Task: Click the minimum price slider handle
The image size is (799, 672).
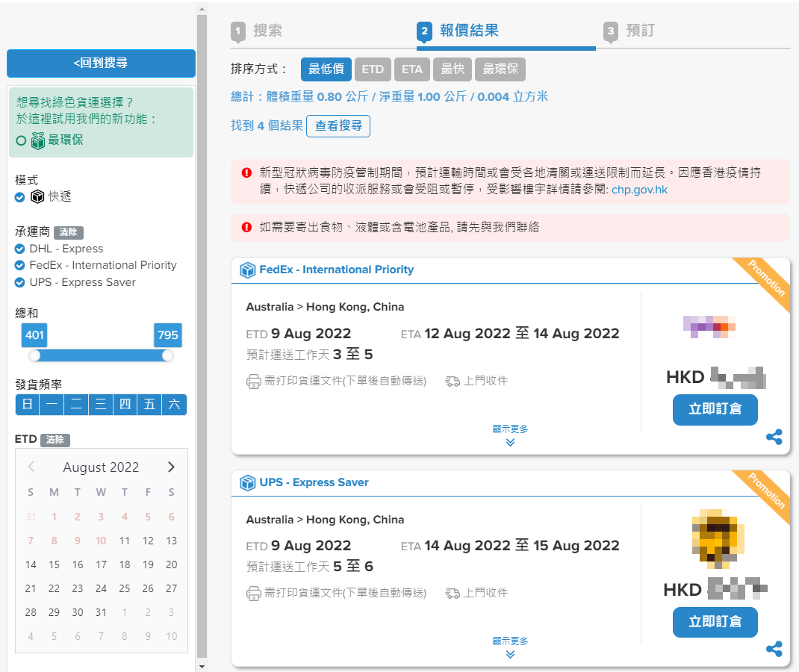Action: pyautogui.click(x=34, y=355)
